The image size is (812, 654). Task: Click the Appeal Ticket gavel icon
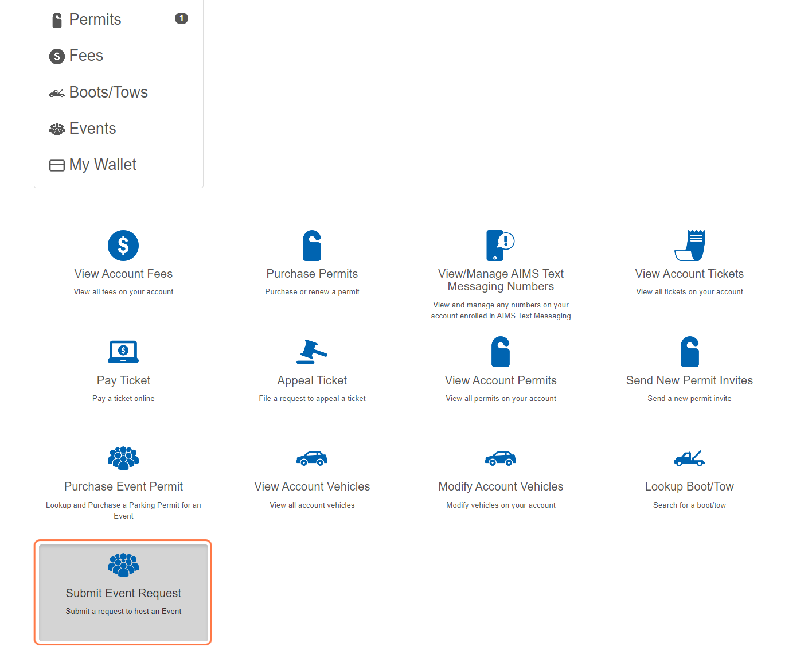point(312,352)
